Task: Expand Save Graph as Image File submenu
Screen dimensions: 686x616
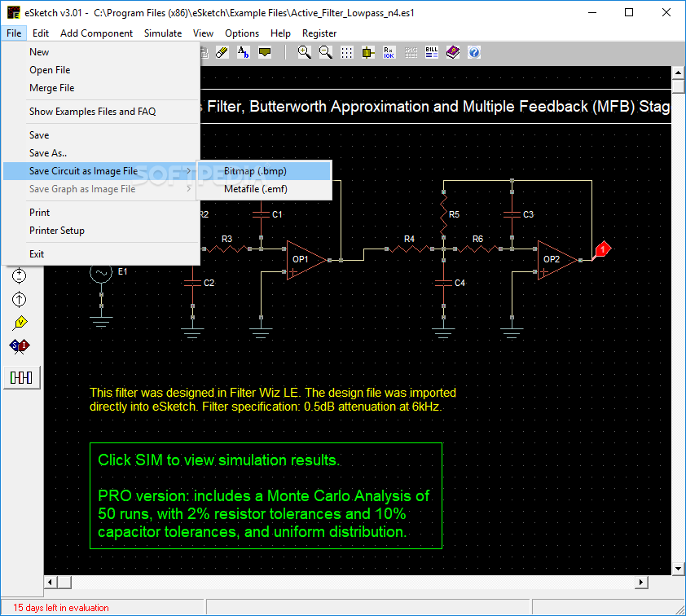Action: point(102,189)
